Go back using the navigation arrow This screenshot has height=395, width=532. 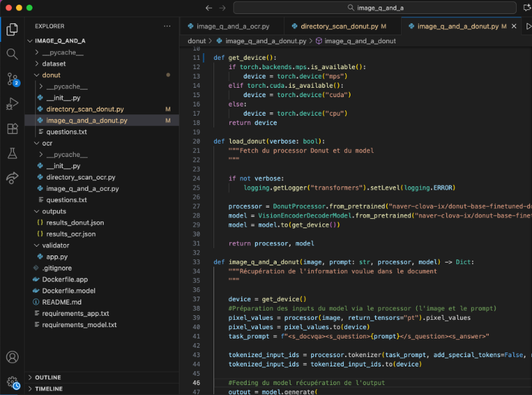click(209, 8)
